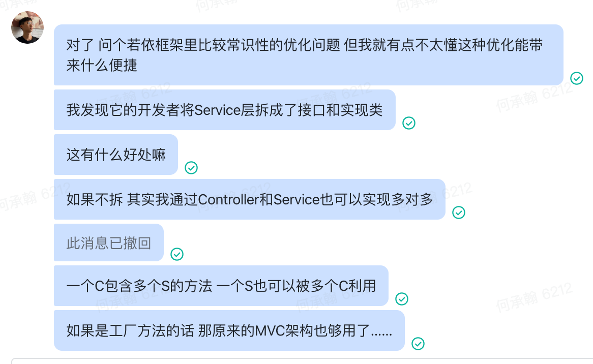
Task: Click the sender's profile avatar
Action: click(x=27, y=27)
